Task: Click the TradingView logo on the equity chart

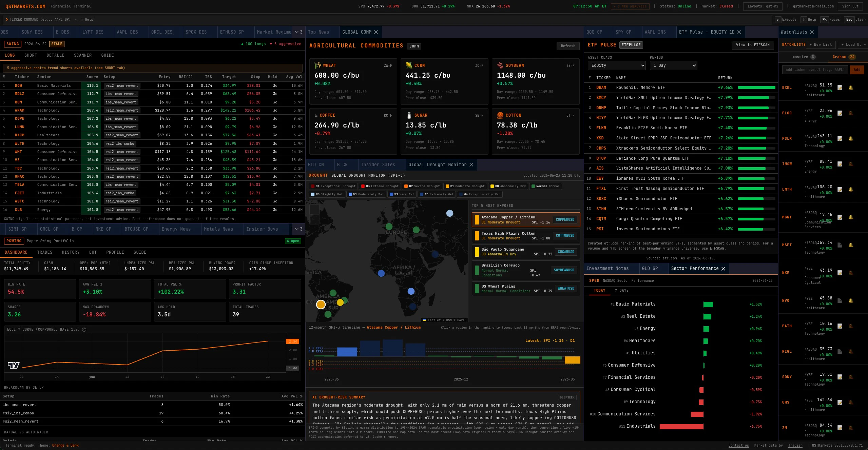Action: click(14, 365)
